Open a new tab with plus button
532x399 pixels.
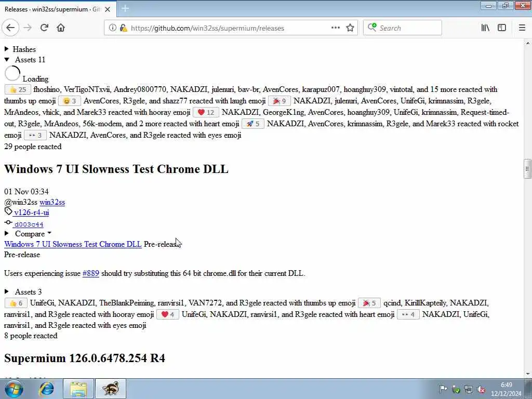pyautogui.click(x=125, y=9)
